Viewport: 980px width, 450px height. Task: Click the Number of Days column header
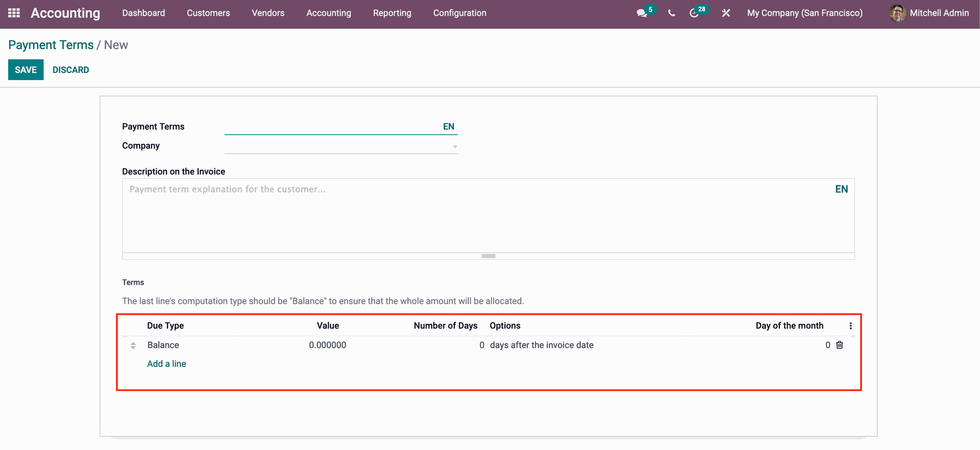(446, 326)
